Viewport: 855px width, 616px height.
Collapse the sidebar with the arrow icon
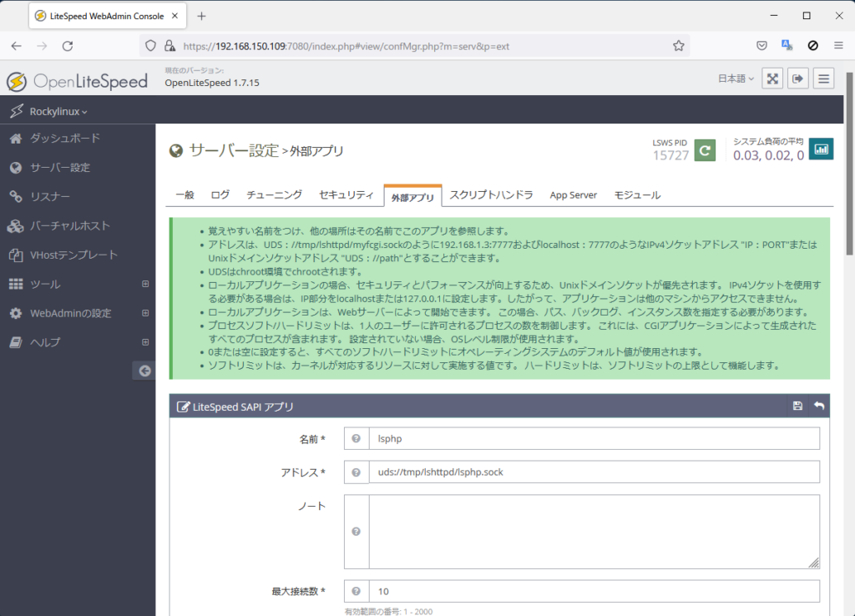pyautogui.click(x=144, y=371)
